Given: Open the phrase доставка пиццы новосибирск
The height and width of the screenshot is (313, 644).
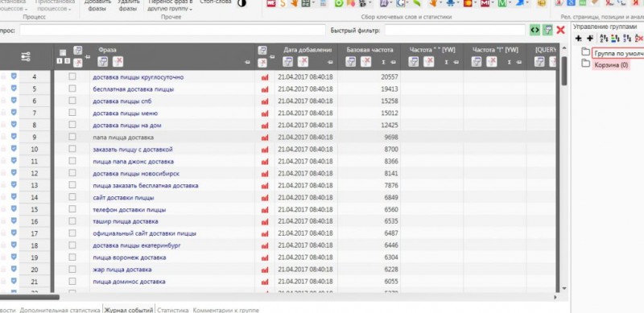Looking at the screenshot, I should [x=136, y=174].
